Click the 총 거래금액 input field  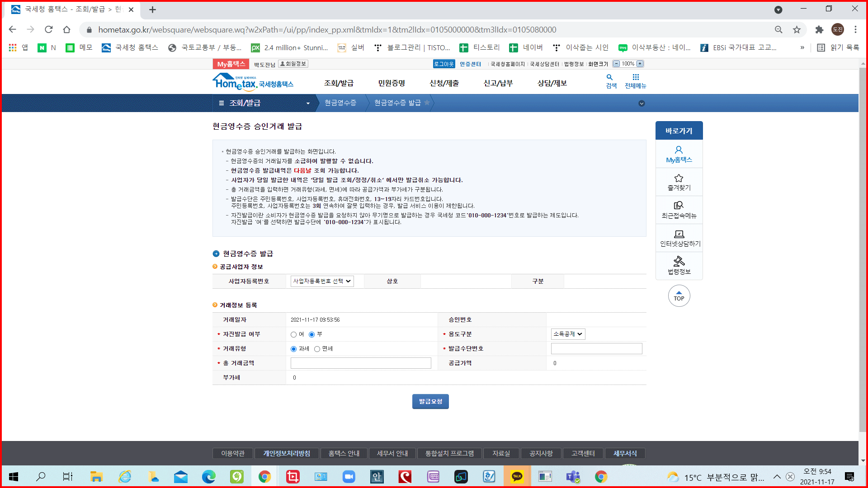[x=360, y=363]
